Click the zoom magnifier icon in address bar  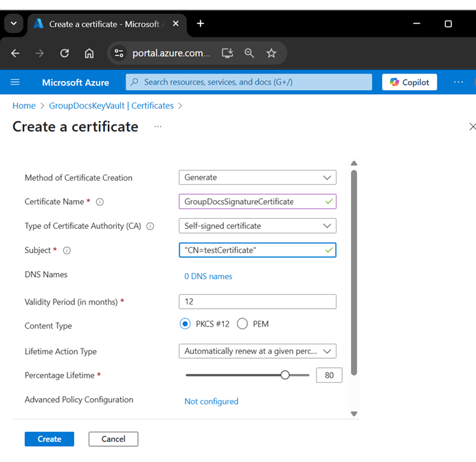pyautogui.click(x=249, y=53)
